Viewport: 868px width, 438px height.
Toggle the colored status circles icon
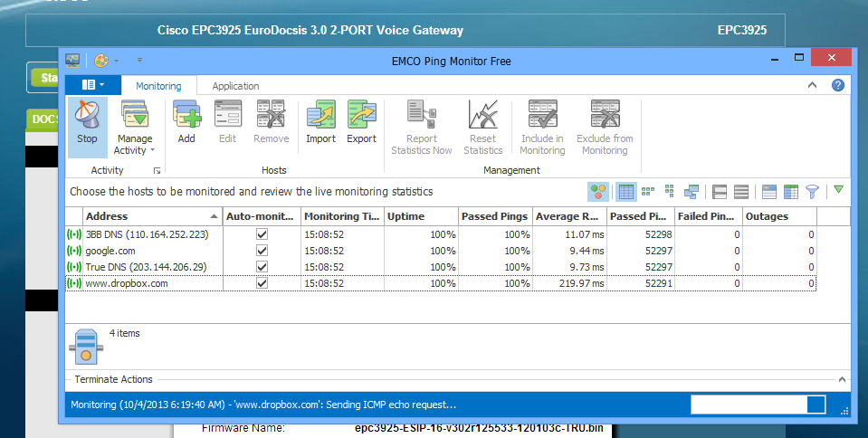click(x=598, y=192)
